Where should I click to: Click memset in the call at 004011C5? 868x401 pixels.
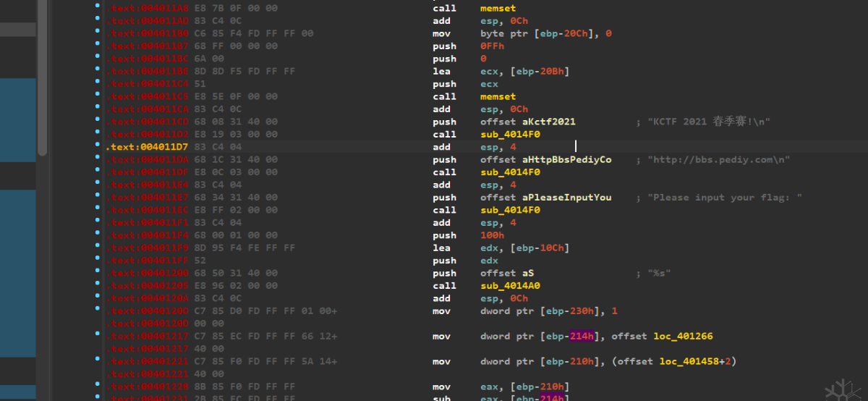click(x=498, y=96)
